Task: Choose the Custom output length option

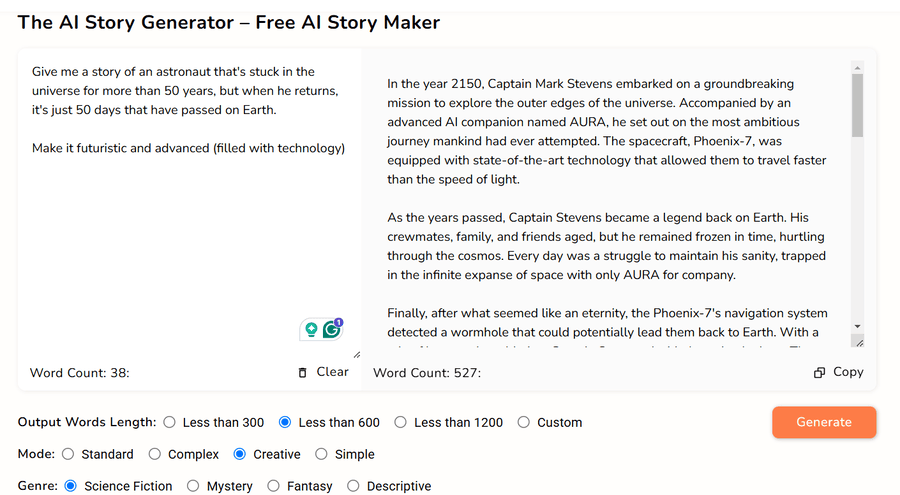Action: coord(523,422)
